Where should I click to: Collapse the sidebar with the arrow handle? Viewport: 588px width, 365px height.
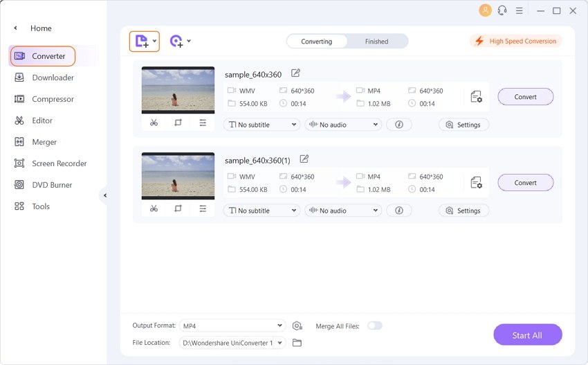pos(104,195)
